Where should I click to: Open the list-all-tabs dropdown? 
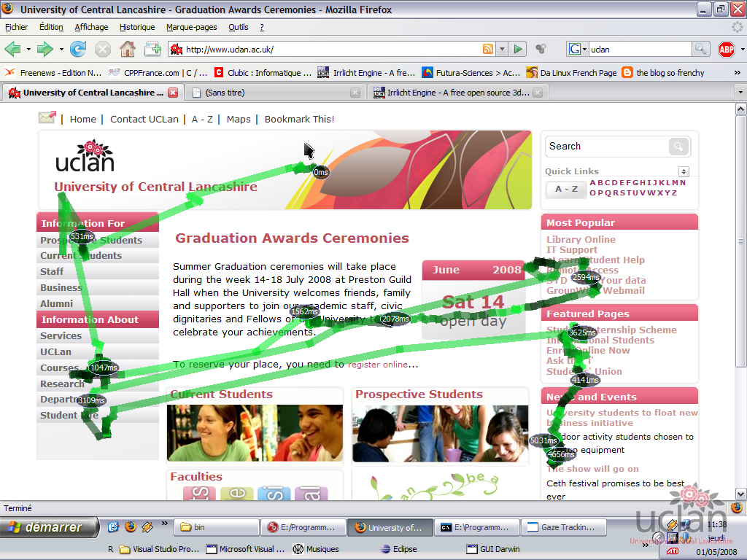pos(740,93)
